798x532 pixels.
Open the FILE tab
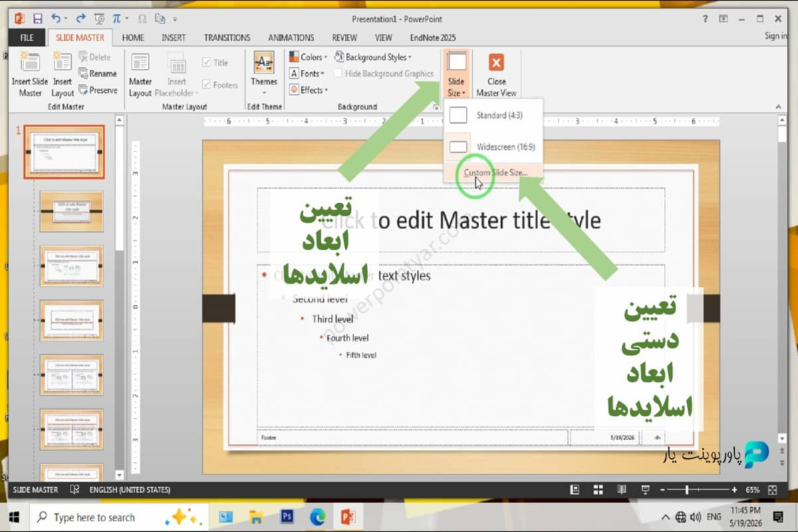pyautogui.click(x=27, y=38)
